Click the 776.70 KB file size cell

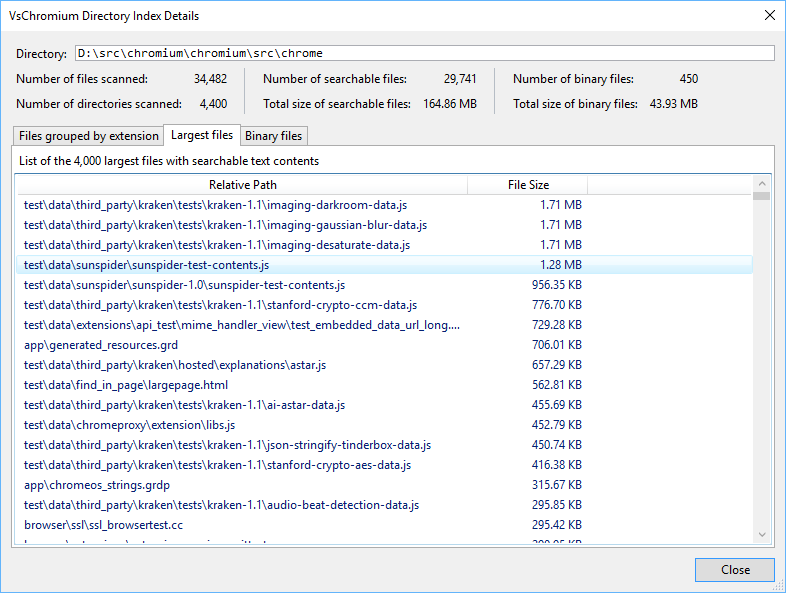pos(556,305)
